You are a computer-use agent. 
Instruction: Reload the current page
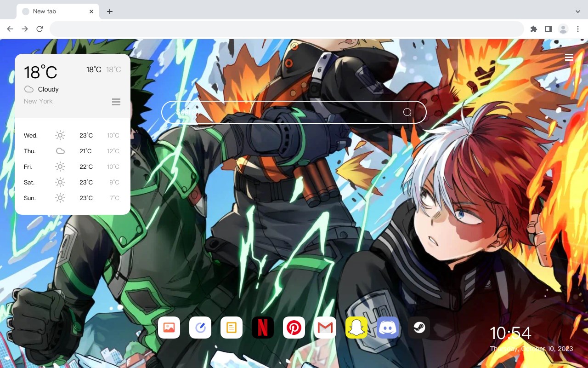[40, 29]
